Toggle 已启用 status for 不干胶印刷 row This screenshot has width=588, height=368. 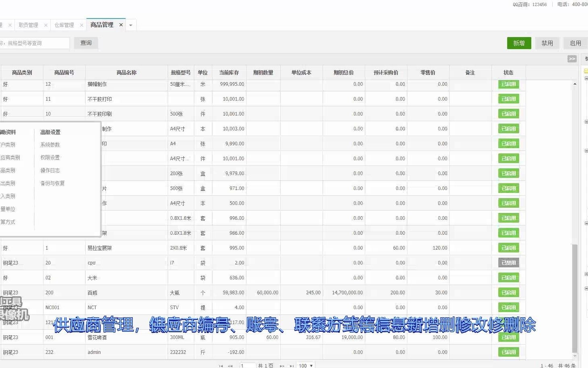click(x=508, y=114)
